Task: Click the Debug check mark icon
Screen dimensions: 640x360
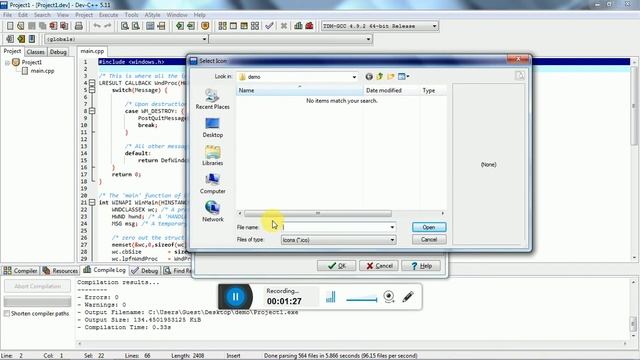Action: tap(269, 26)
